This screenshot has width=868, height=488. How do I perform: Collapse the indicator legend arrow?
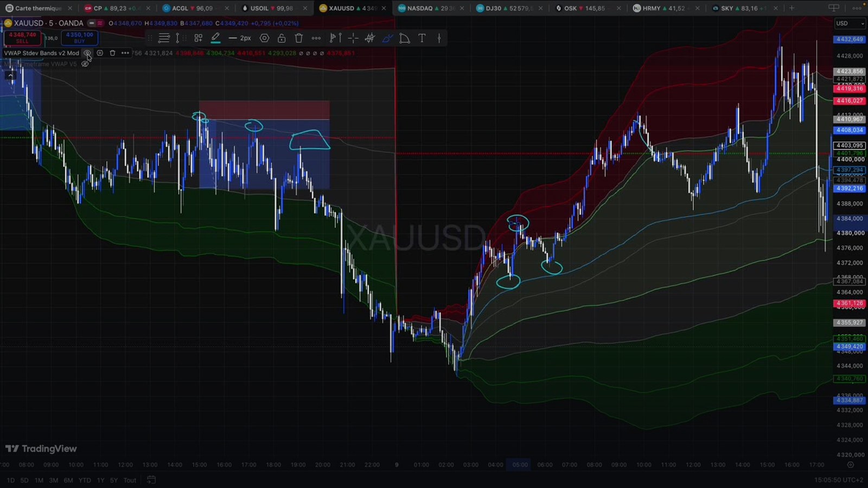coord(10,75)
